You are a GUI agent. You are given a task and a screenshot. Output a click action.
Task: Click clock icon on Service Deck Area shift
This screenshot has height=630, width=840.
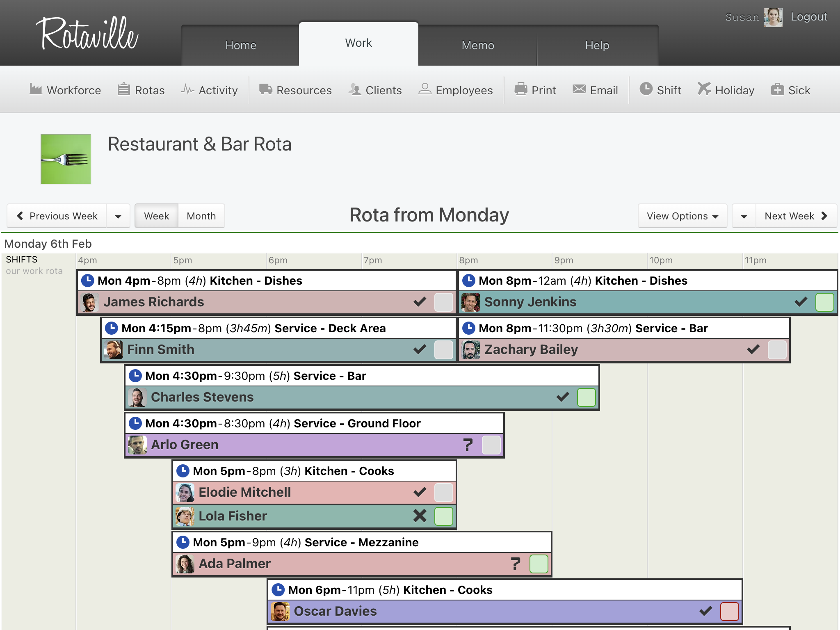[112, 328]
